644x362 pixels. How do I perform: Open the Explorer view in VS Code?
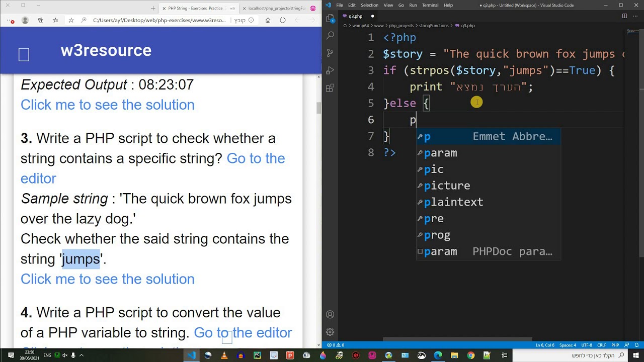(330, 19)
